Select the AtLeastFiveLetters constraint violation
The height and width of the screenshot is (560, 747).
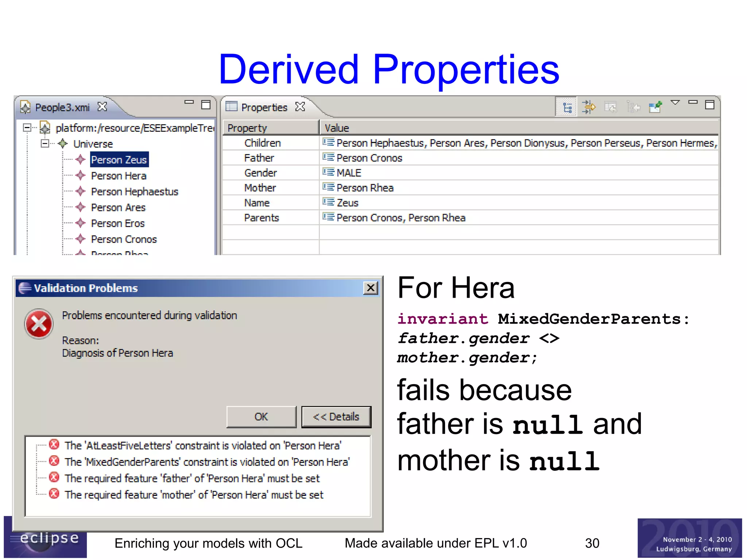[x=203, y=445]
